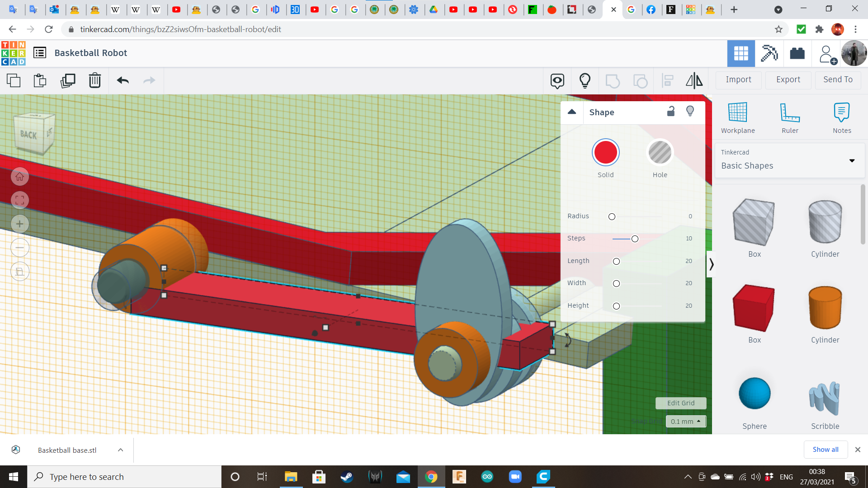Open Basic Shapes category dropdown
The height and width of the screenshot is (488, 868).
tap(852, 160)
